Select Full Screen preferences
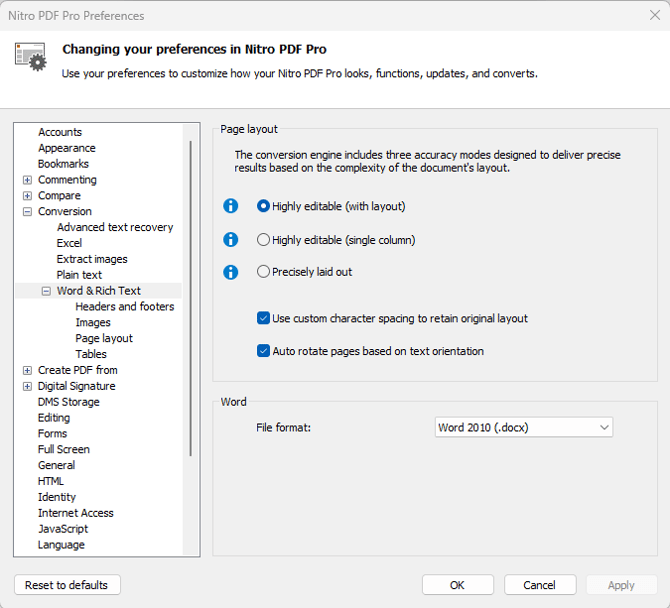This screenshot has width=670, height=608. [x=64, y=449]
